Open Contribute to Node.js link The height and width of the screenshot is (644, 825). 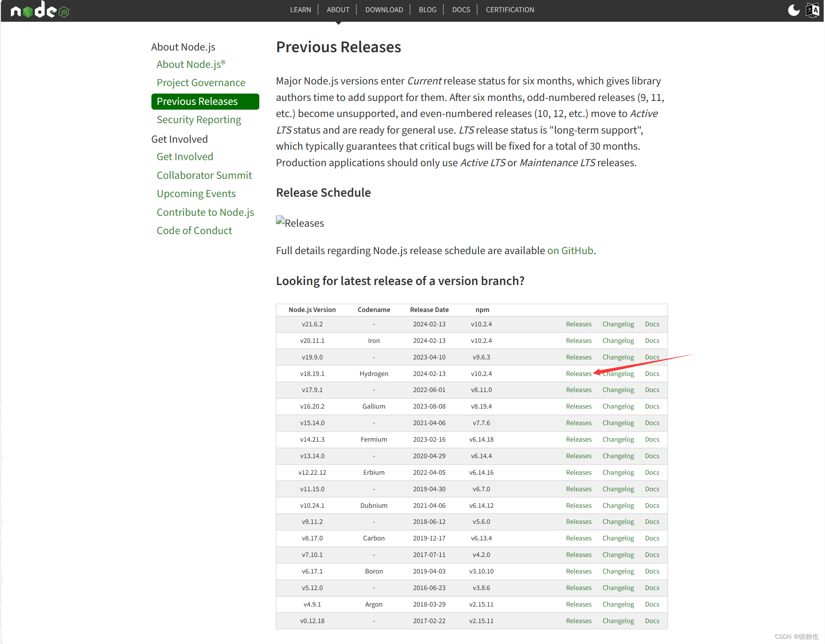click(205, 212)
